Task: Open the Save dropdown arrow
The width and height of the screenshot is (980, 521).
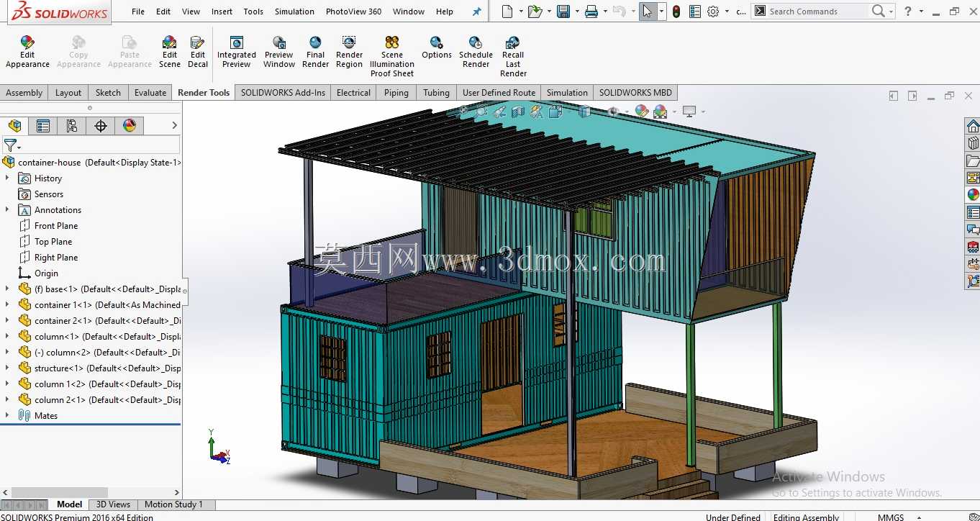Action: point(576,12)
